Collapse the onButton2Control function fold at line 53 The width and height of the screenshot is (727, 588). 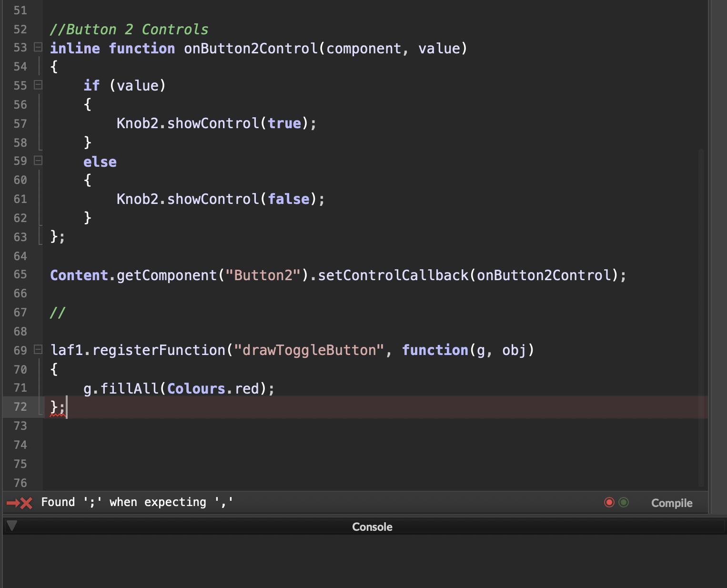(x=38, y=47)
